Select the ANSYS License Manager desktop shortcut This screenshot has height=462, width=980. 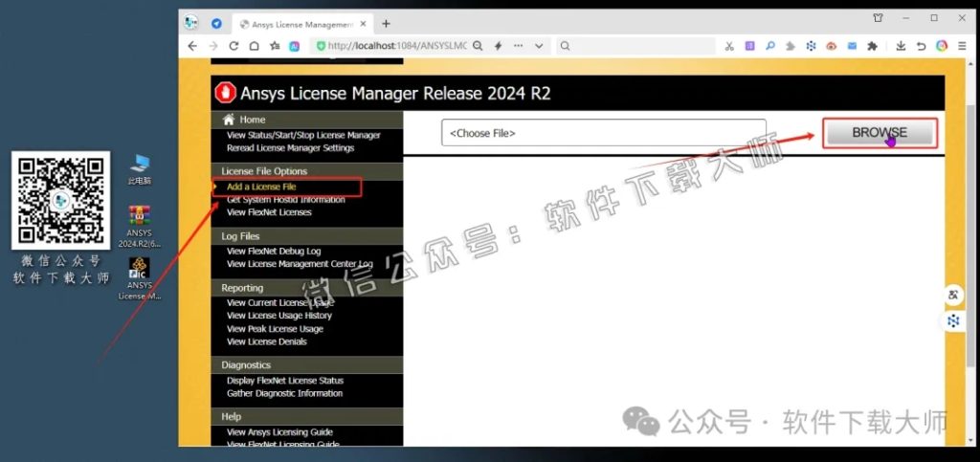[x=140, y=278]
